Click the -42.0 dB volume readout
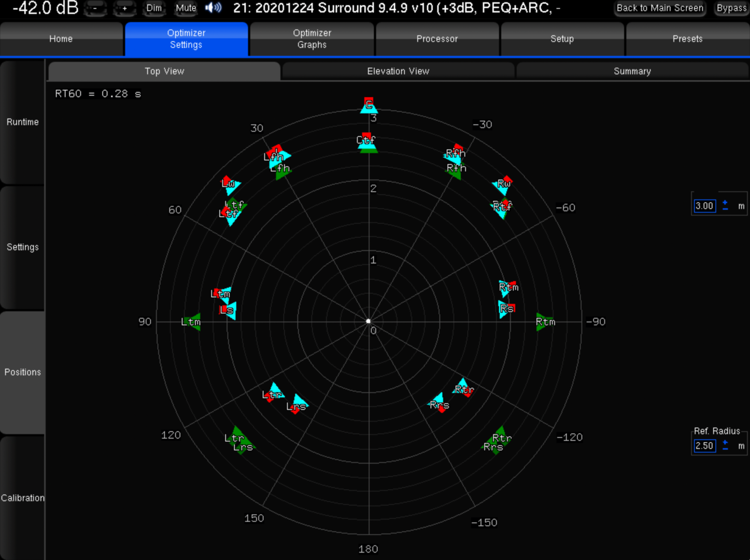Image resolution: width=750 pixels, height=560 pixels. 45,8
